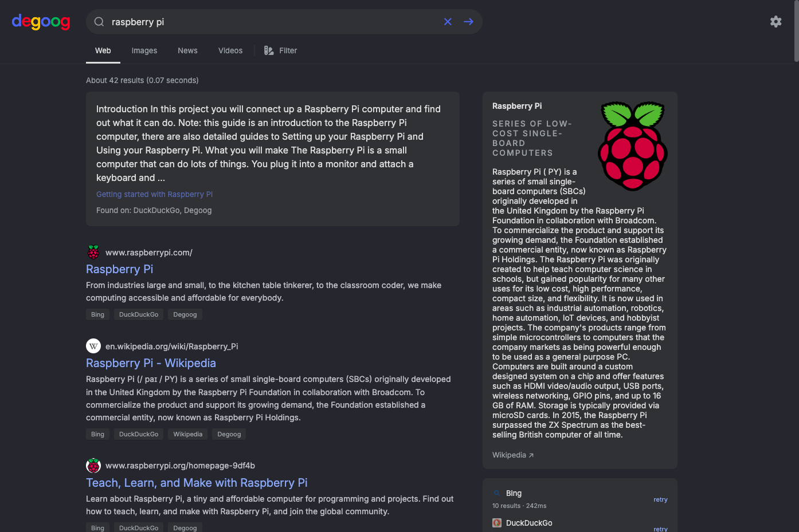
Task: Click the DuckDuckGo engine icon in sidebar
Action: point(497,523)
